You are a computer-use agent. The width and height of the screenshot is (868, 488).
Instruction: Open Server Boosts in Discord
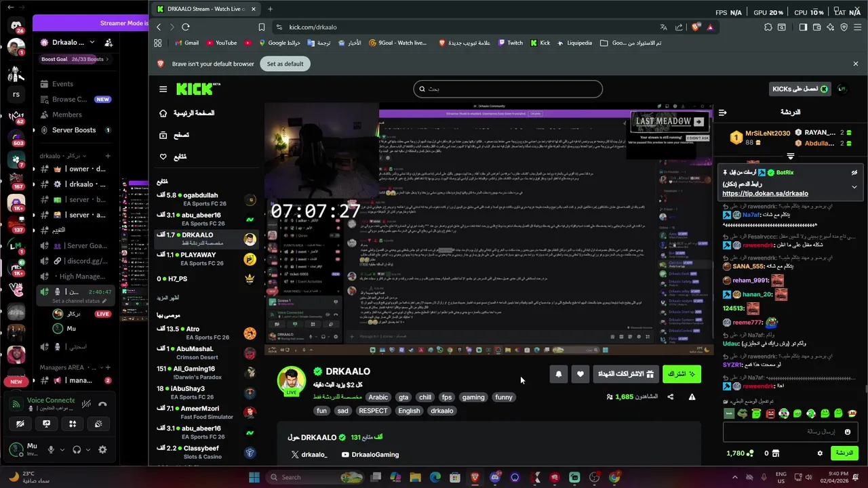tap(74, 130)
